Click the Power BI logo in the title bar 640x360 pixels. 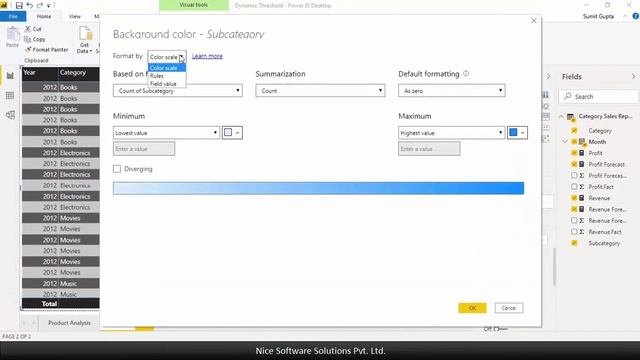click(x=4, y=5)
